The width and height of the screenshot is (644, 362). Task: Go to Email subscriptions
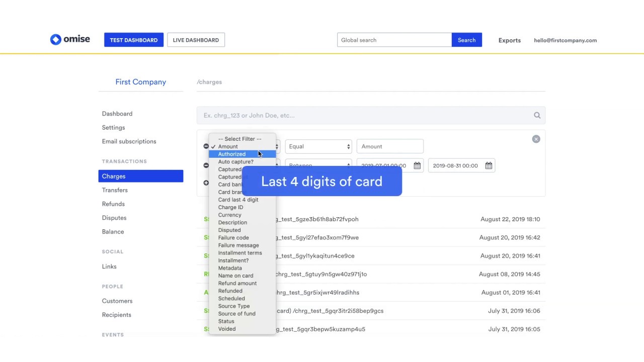(x=129, y=141)
